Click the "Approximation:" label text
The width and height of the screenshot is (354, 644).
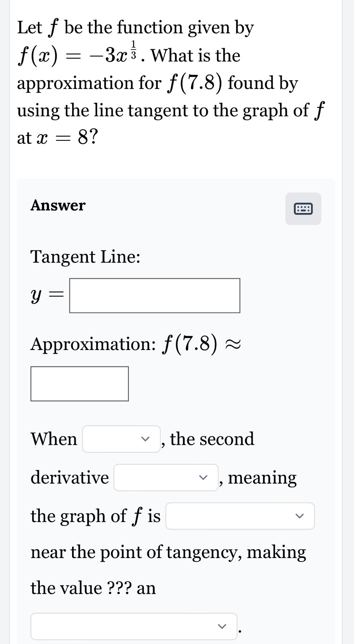[x=93, y=344]
